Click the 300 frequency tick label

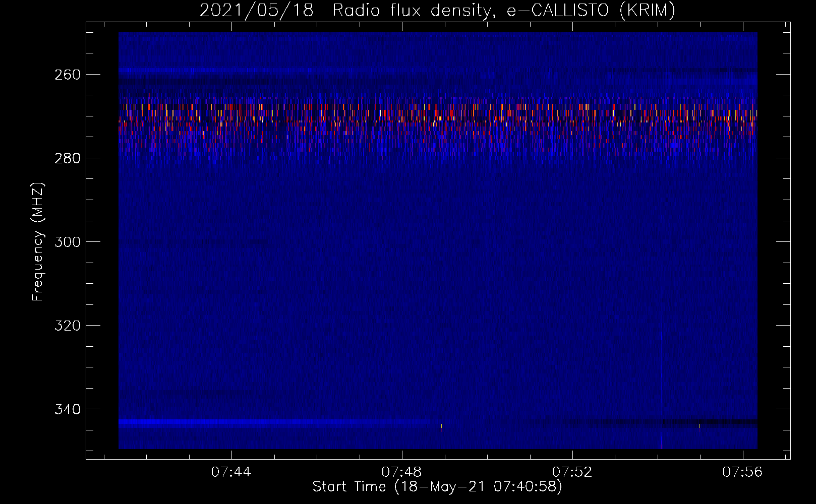pos(67,242)
